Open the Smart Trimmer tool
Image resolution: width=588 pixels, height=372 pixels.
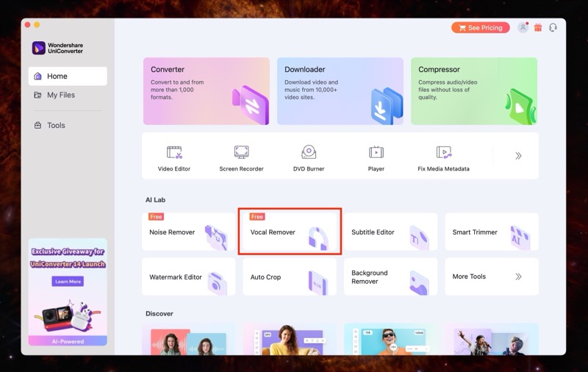pyautogui.click(x=492, y=232)
